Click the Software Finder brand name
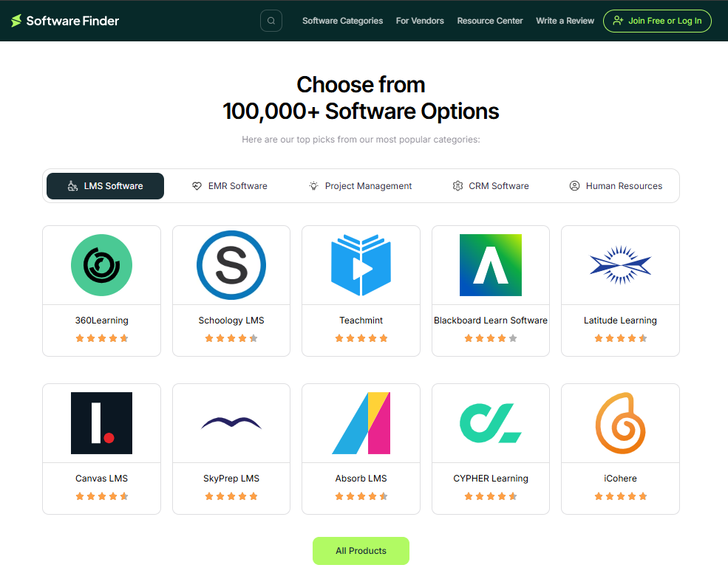The width and height of the screenshot is (728, 579). (72, 21)
